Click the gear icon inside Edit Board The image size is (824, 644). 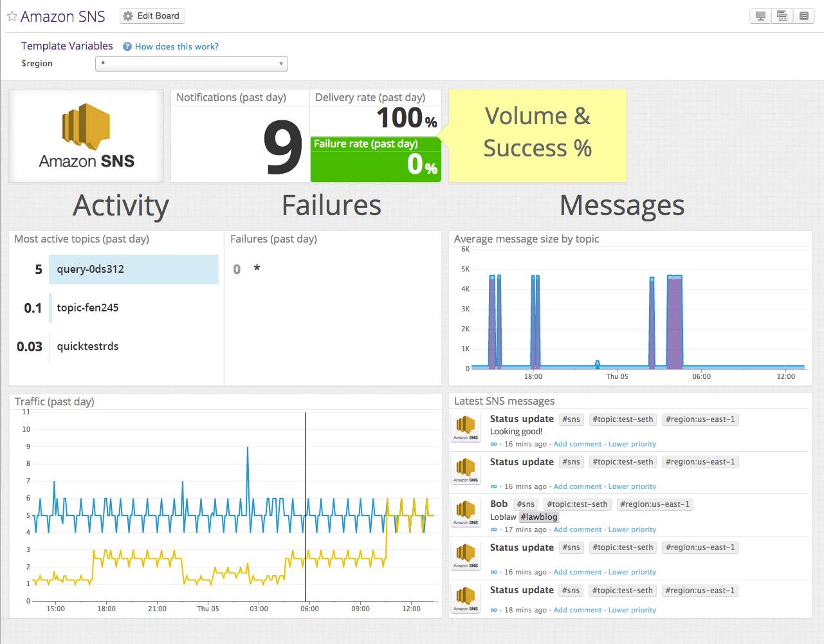pyautogui.click(x=129, y=15)
